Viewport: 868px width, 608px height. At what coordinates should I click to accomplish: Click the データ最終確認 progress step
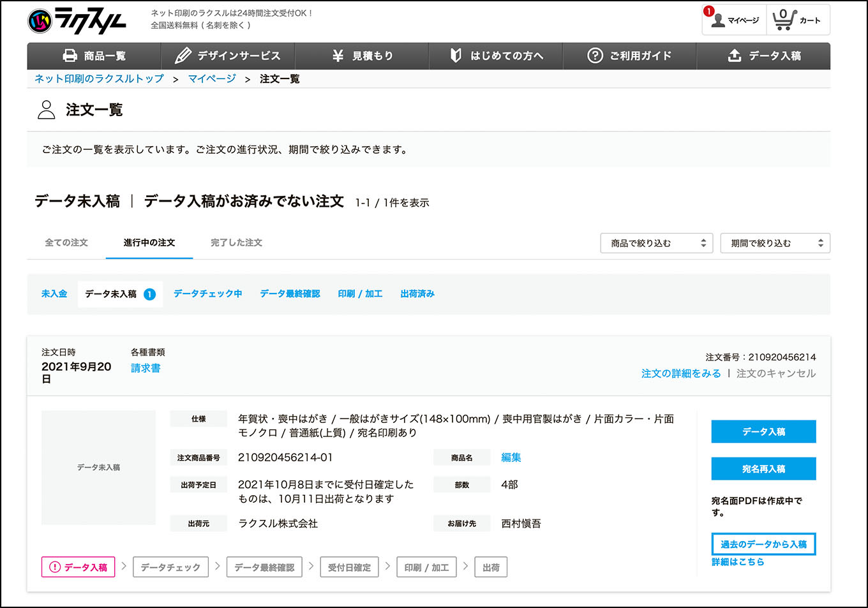tap(264, 567)
